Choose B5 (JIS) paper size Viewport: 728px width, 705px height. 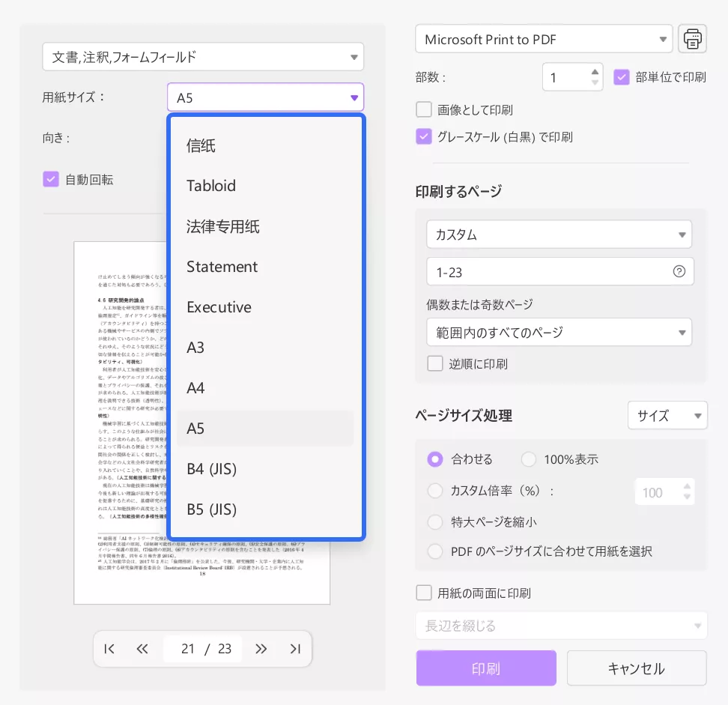[x=266, y=509]
